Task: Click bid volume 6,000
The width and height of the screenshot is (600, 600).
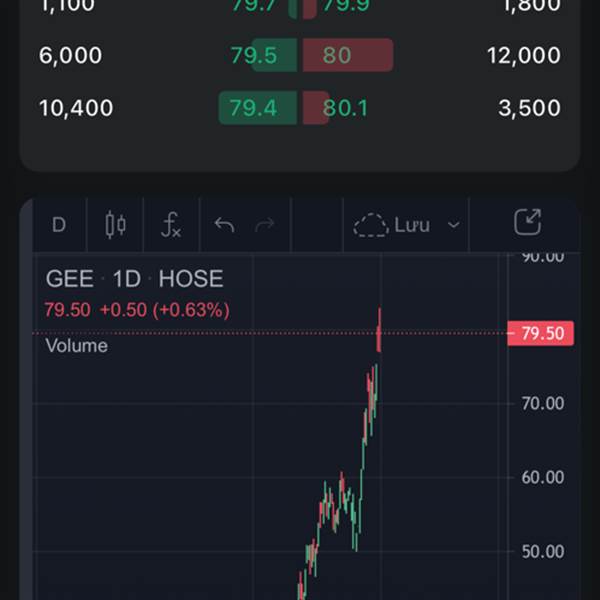Action: [70, 55]
